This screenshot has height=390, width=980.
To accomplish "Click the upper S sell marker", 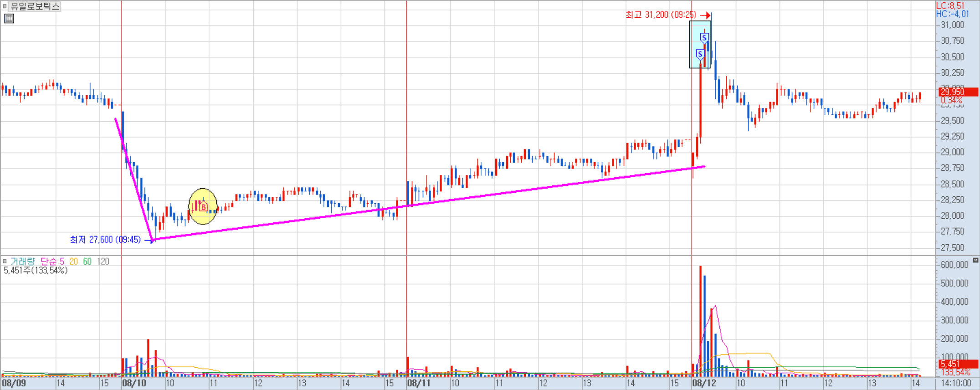I will (704, 37).
